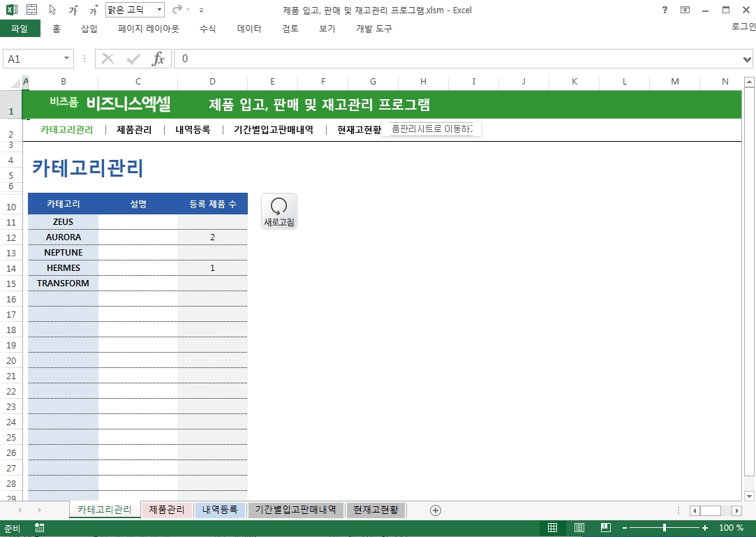The width and height of the screenshot is (756, 537).
Task: Select the AURORA category cell
Action: (63, 237)
